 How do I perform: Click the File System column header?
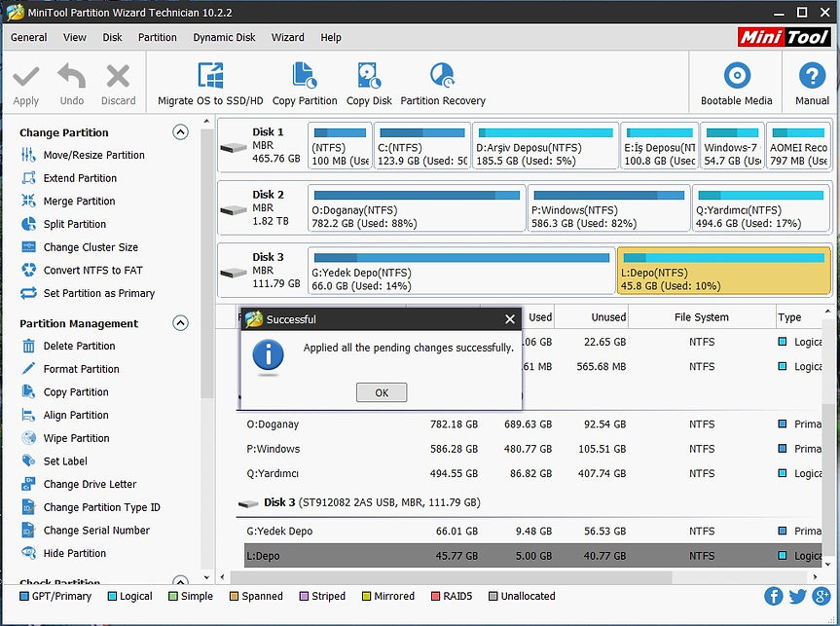(x=701, y=317)
